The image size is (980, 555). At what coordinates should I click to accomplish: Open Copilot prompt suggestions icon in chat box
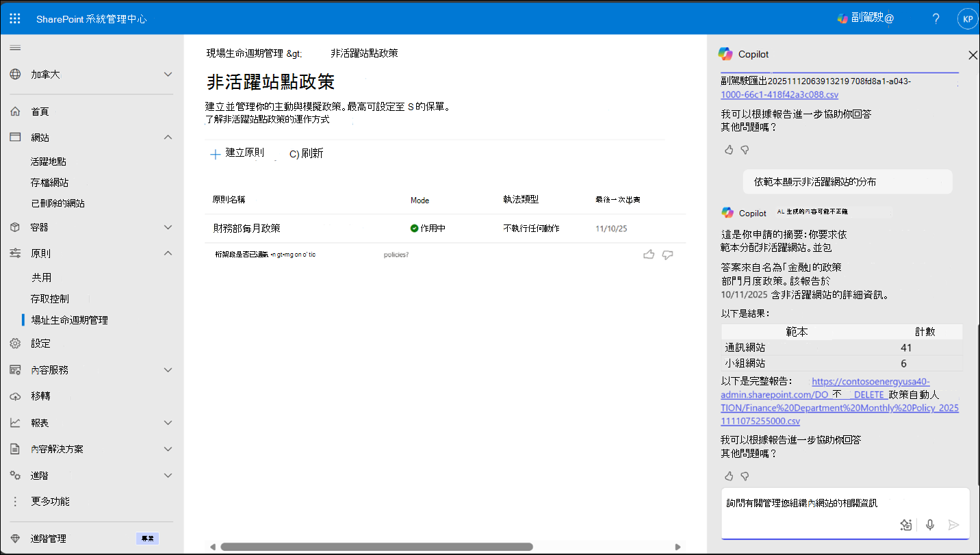[906, 524]
